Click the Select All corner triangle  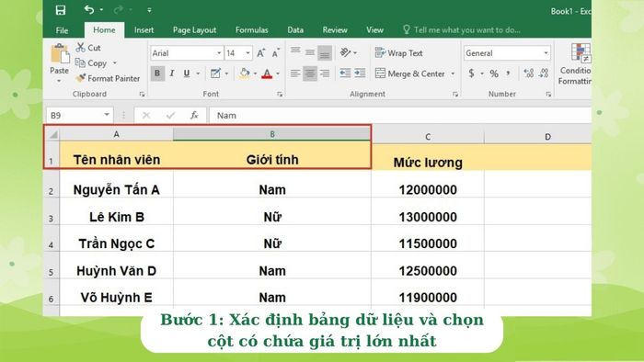point(52,134)
